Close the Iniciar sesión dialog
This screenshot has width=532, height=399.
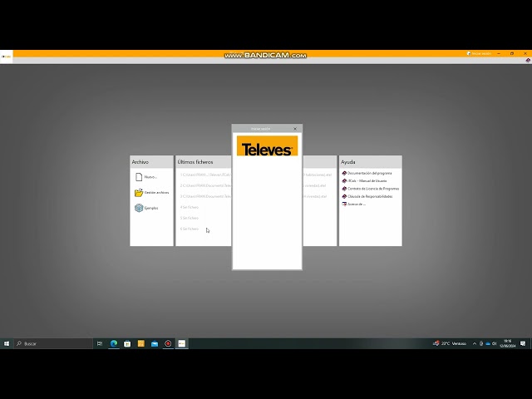295,129
